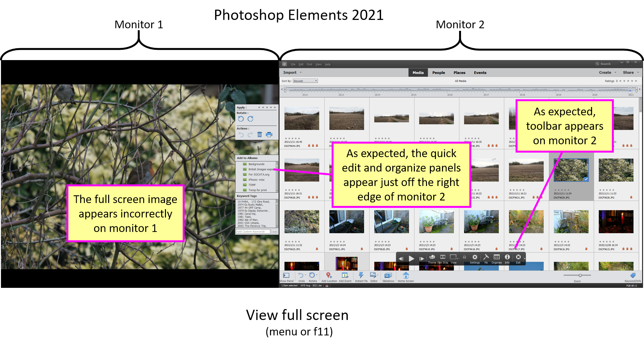The image size is (644, 346).
Task: Tick the Backgrounds album checkbox
Action: coord(245,164)
